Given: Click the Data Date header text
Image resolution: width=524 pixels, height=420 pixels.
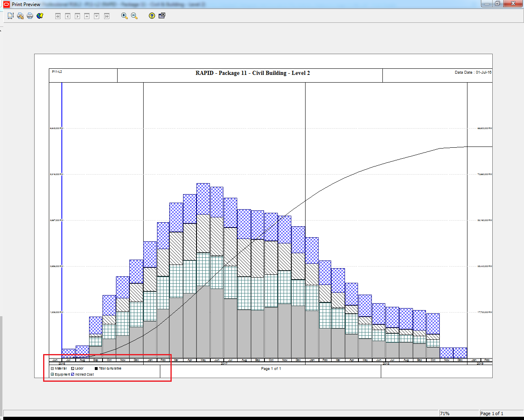Looking at the screenshot, I should click(x=473, y=72).
